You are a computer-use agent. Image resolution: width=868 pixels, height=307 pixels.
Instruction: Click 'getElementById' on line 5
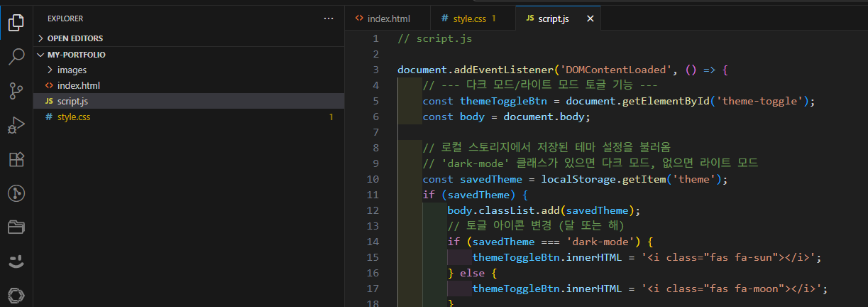click(x=666, y=101)
